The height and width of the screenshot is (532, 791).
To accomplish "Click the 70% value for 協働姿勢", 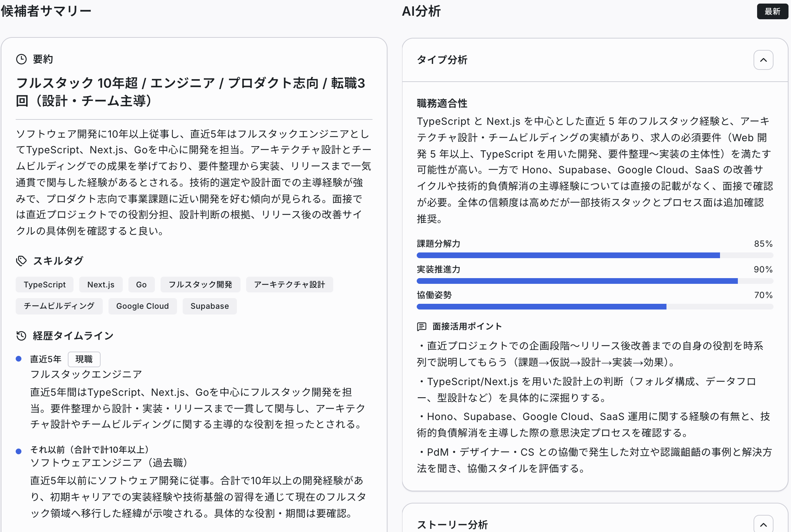I will 763,295.
